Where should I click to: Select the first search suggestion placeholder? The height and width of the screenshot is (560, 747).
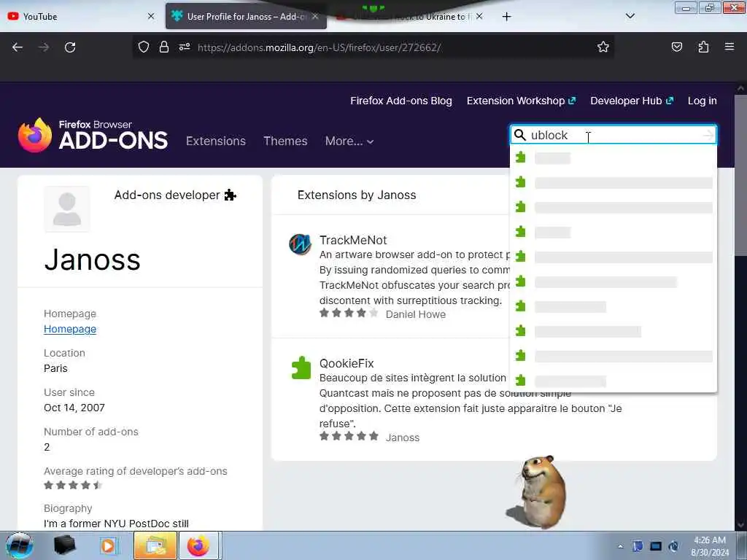click(613, 157)
